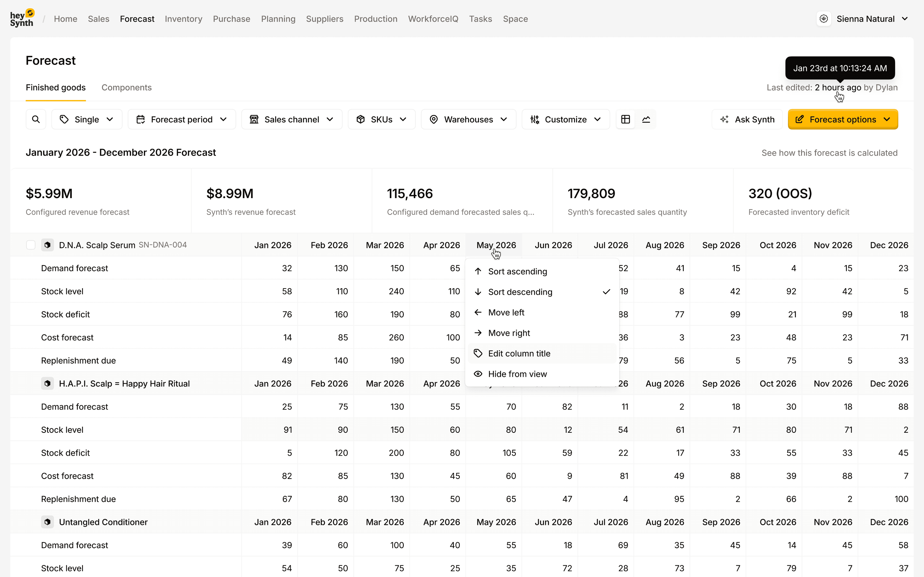Select Hide from view menu option
Image resolution: width=924 pixels, height=577 pixels.
click(x=517, y=374)
